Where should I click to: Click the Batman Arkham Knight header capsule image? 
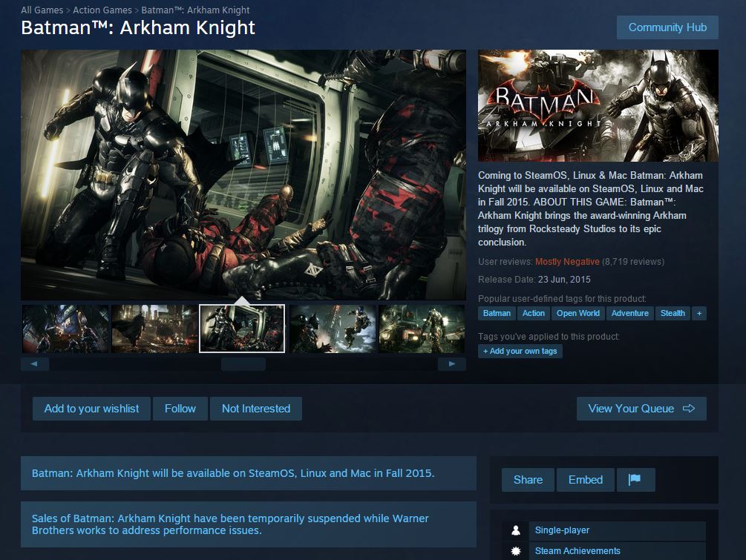point(598,105)
